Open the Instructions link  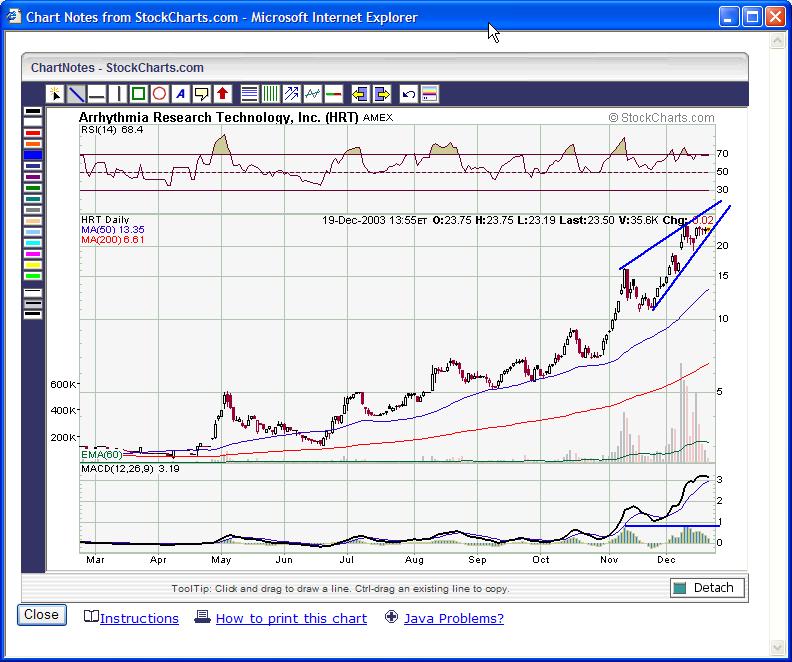pyautogui.click(x=139, y=618)
